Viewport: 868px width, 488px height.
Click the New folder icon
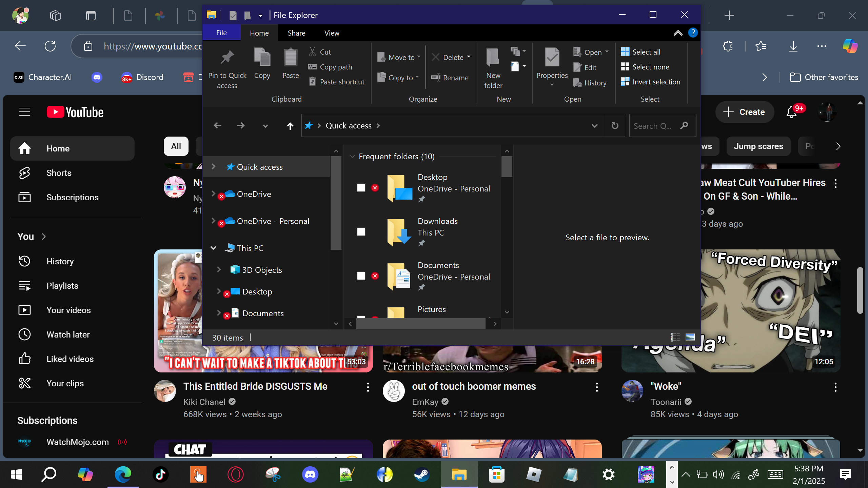click(x=493, y=58)
